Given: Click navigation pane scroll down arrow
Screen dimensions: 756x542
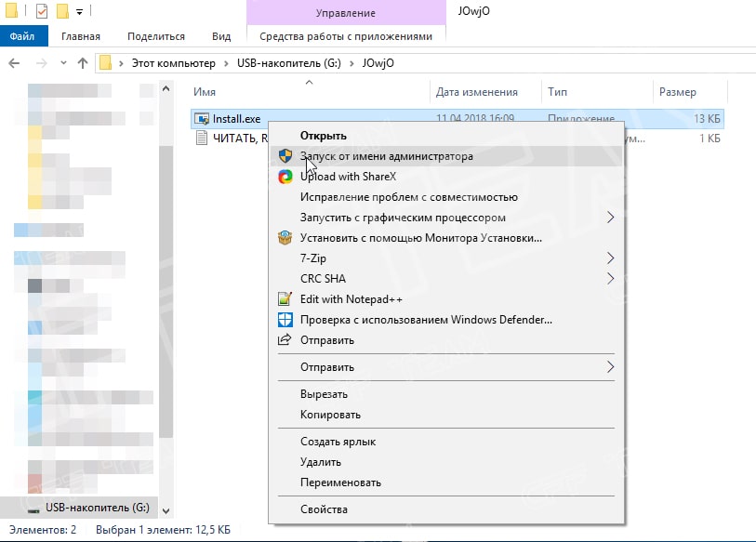Looking at the screenshot, I should pyautogui.click(x=166, y=510).
